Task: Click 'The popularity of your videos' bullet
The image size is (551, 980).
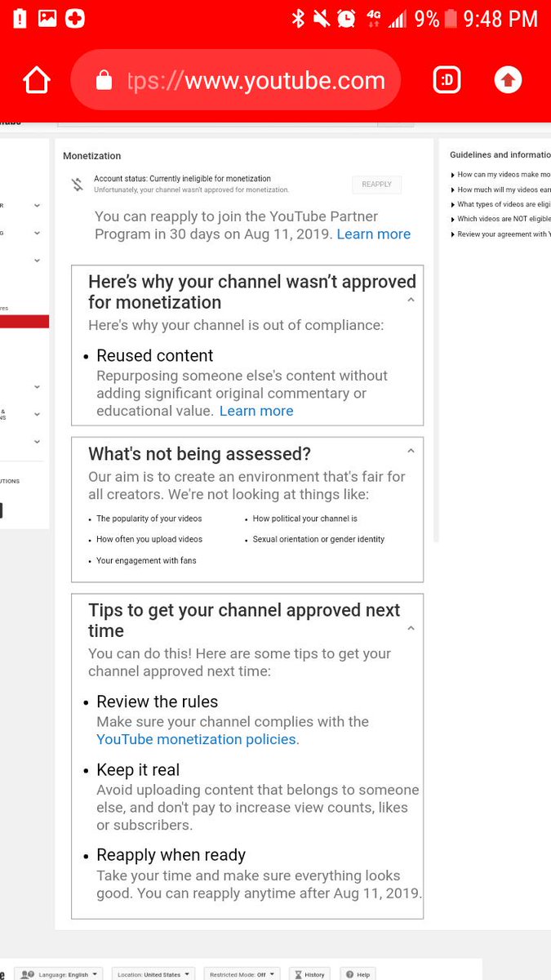Action: pyautogui.click(x=149, y=519)
